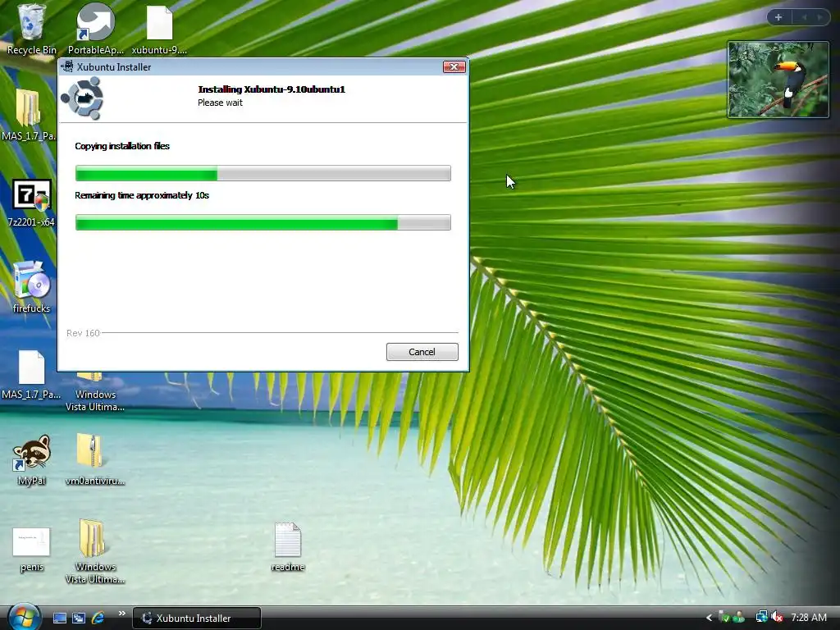Screen dimensions: 840x630
Task: Click 'Remaining time approximately 10s' text
Action: (142, 195)
